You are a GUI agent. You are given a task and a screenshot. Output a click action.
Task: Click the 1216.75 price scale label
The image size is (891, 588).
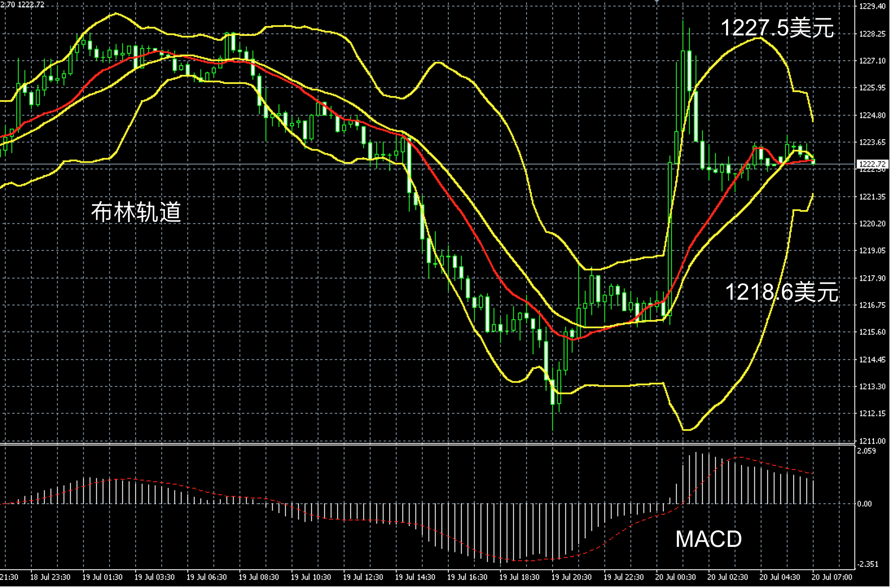[872, 305]
